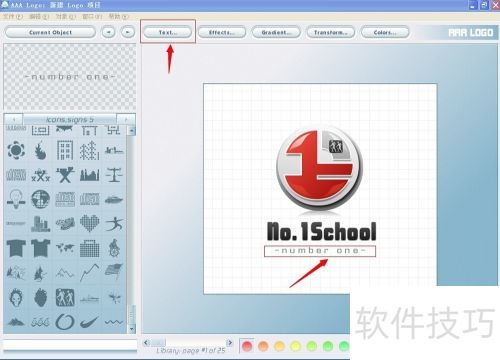Open the Gradient settings
The width and height of the screenshot is (500, 360).
coord(276,32)
